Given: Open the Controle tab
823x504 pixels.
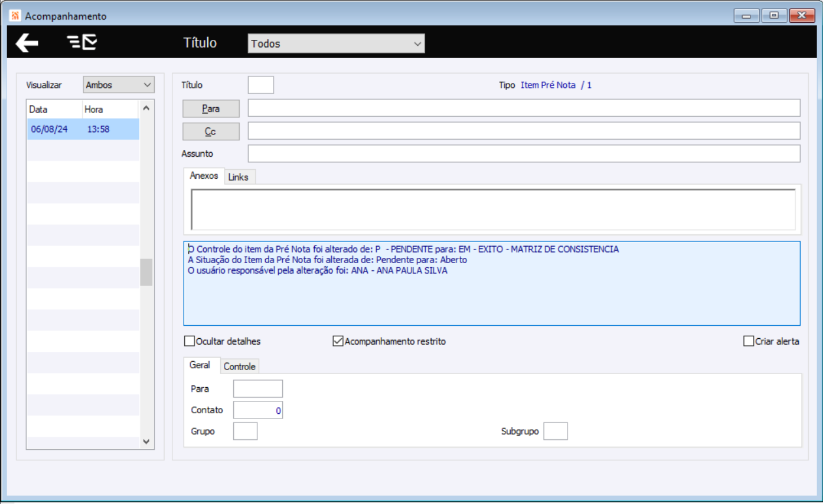Looking at the screenshot, I should pyautogui.click(x=240, y=366).
